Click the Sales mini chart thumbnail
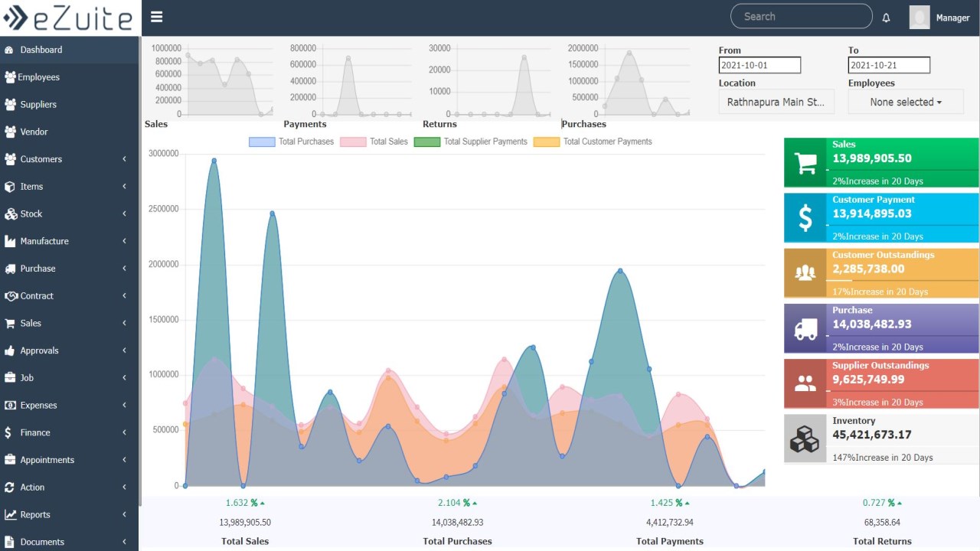 click(x=213, y=80)
